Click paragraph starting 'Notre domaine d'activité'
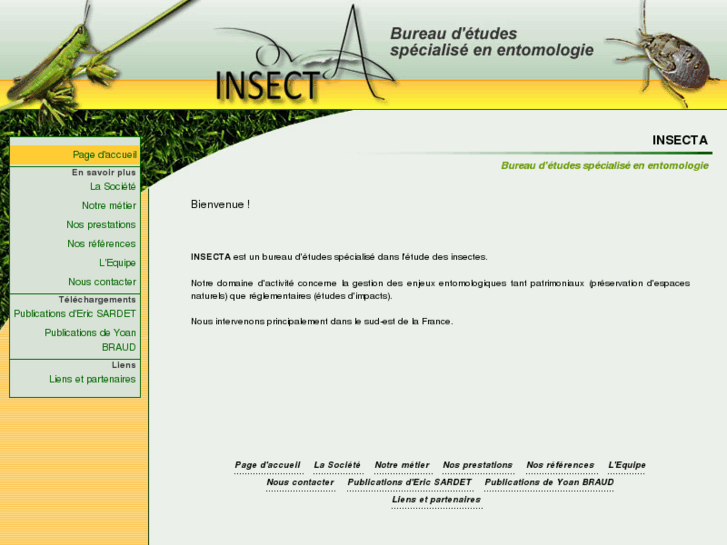 440,289
